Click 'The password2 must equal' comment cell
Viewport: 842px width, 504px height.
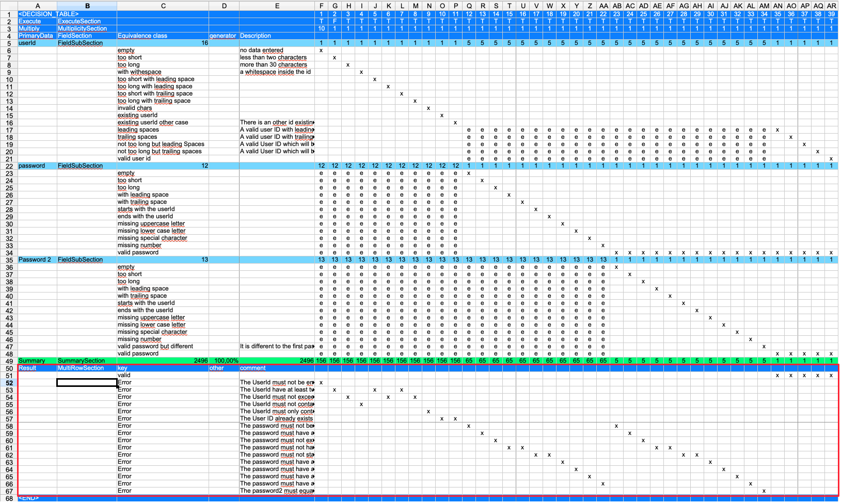277,491
